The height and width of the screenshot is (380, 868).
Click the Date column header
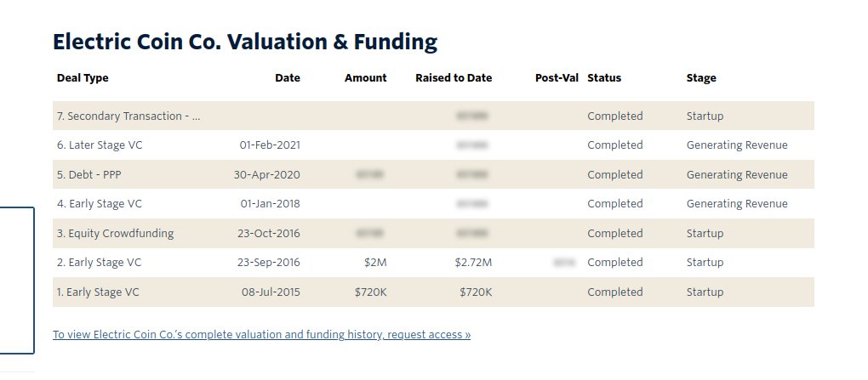(288, 78)
